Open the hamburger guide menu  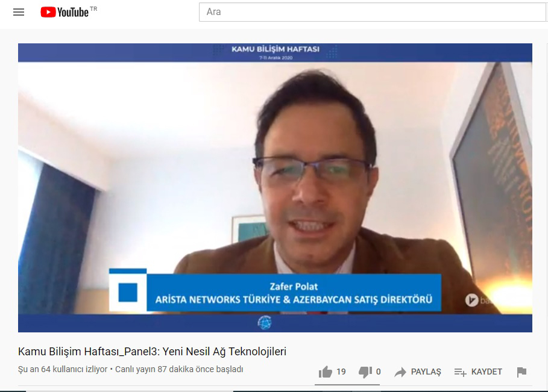(19, 12)
